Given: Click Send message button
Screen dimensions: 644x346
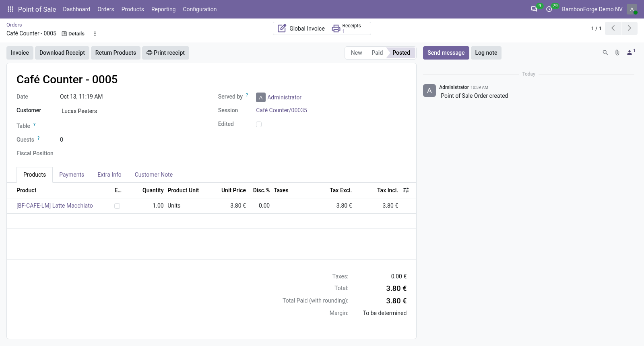Looking at the screenshot, I should click(x=446, y=53).
